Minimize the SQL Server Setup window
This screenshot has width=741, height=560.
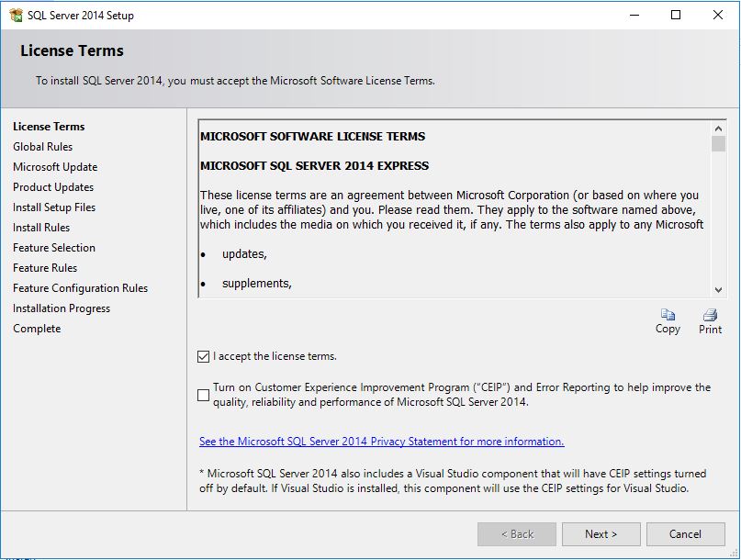634,15
